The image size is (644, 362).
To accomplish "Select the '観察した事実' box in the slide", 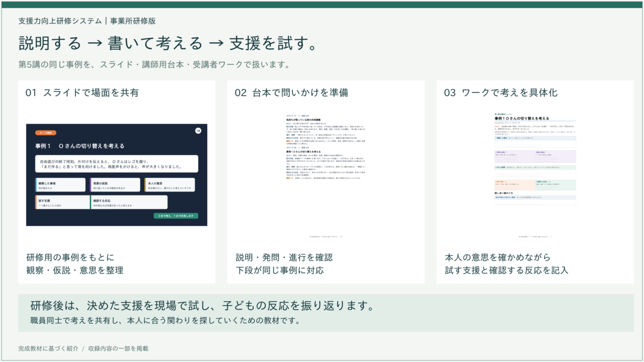I will (60, 185).
